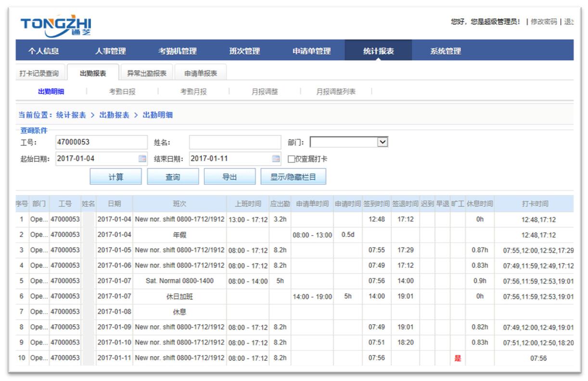Click the 2017-01-09 date cell

pos(115,328)
